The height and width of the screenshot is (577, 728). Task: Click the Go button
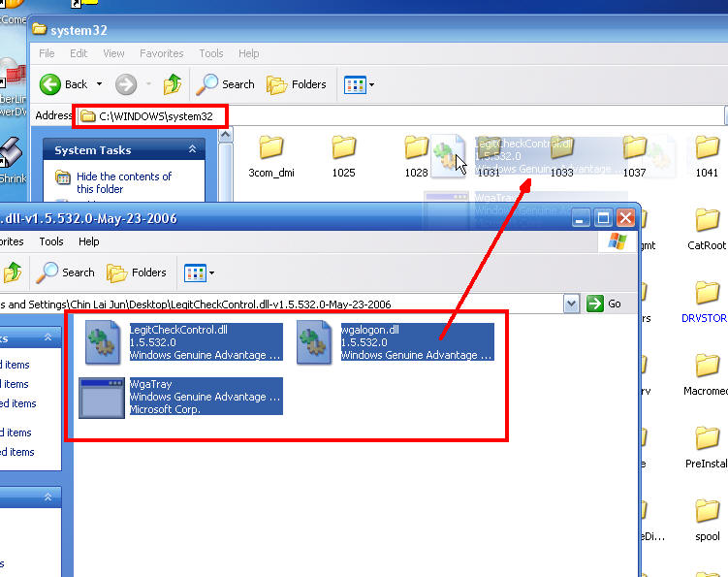pos(604,304)
